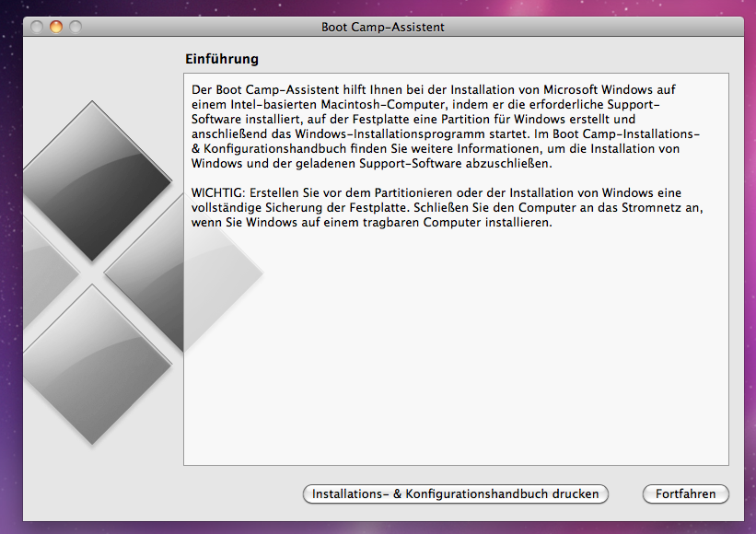This screenshot has width=756, height=534.
Task: Click the Boot Camp-Assistent window title
Action: coord(383,27)
